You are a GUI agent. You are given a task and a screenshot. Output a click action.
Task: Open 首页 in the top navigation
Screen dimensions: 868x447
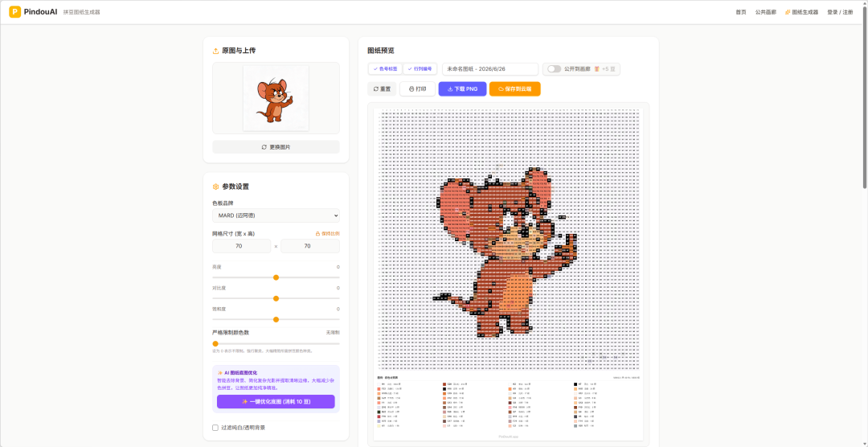[x=741, y=12]
